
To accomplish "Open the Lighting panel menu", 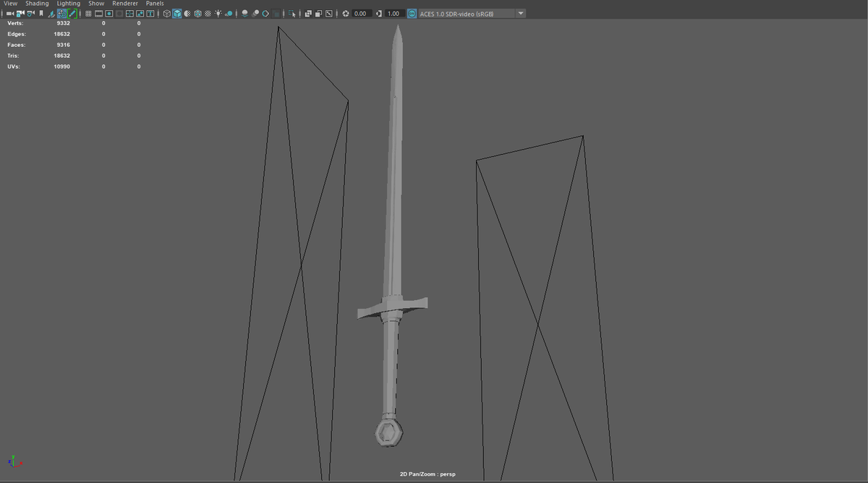I will [x=69, y=4].
